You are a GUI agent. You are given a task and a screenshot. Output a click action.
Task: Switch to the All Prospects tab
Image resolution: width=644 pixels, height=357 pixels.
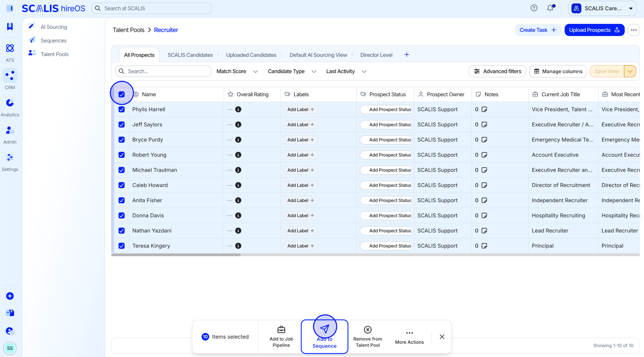(139, 55)
